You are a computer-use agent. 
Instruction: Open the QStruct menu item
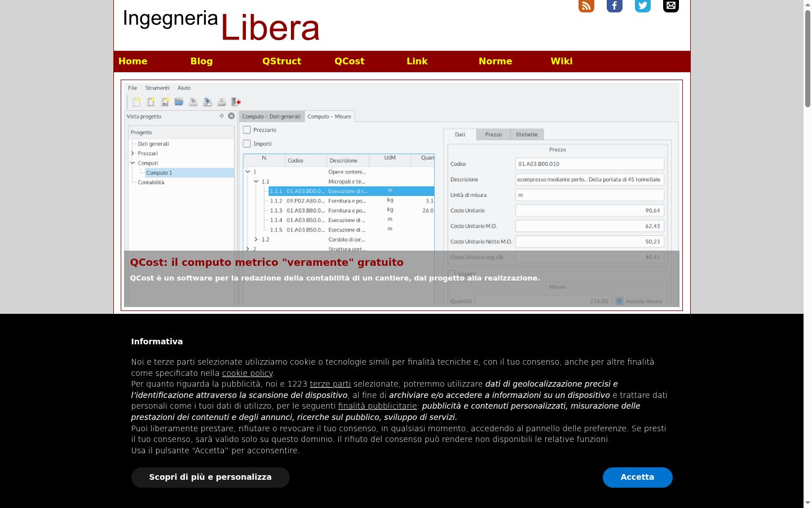pyautogui.click(x=281, y=61)
